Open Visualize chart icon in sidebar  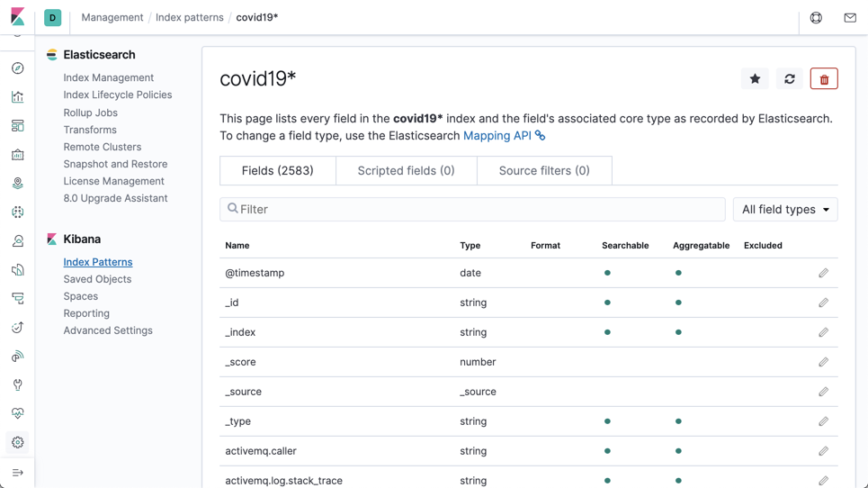(18, 97)
